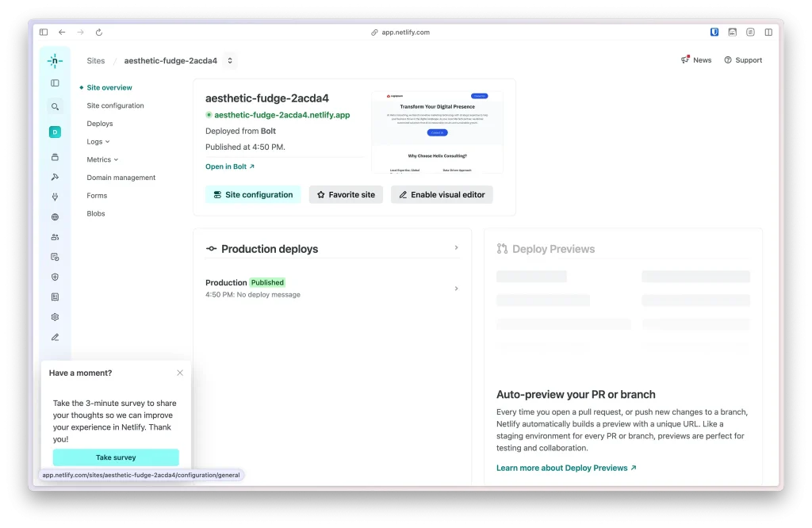Click the aesthetic-fudge-2acda4 breadcrumb name
This screenshot has height=528, width=812.
tap(171, 60)
